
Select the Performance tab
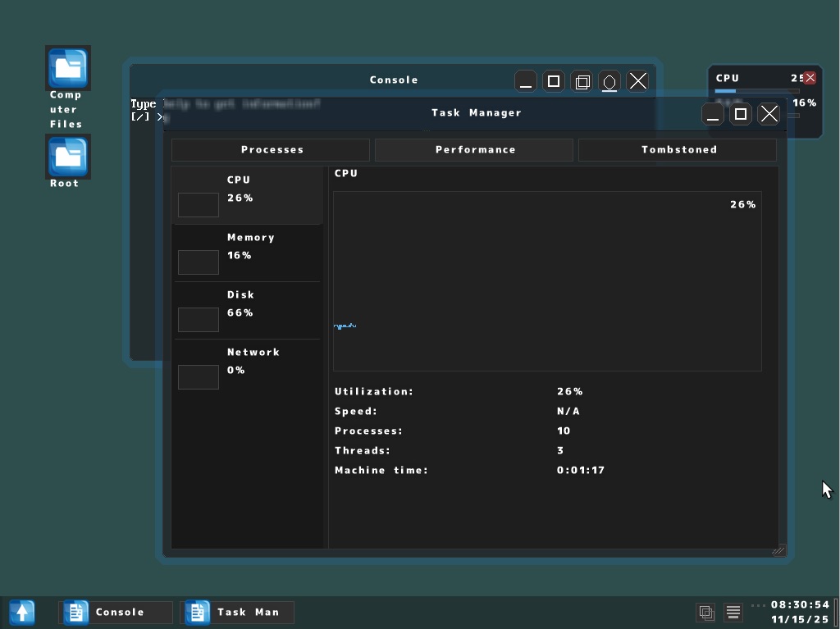pyautogui.click(x=474, y=149)
